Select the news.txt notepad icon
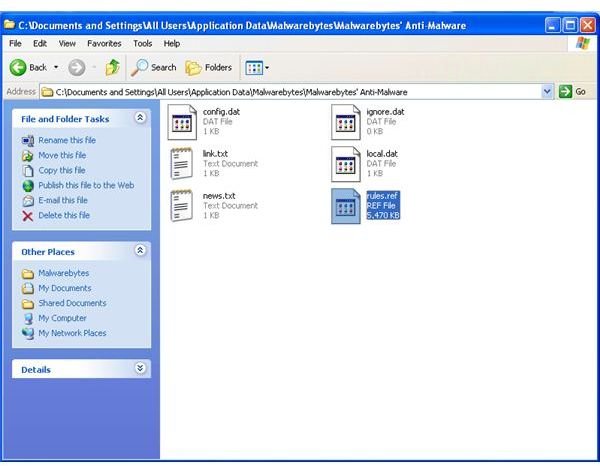 tap(182, 206)
